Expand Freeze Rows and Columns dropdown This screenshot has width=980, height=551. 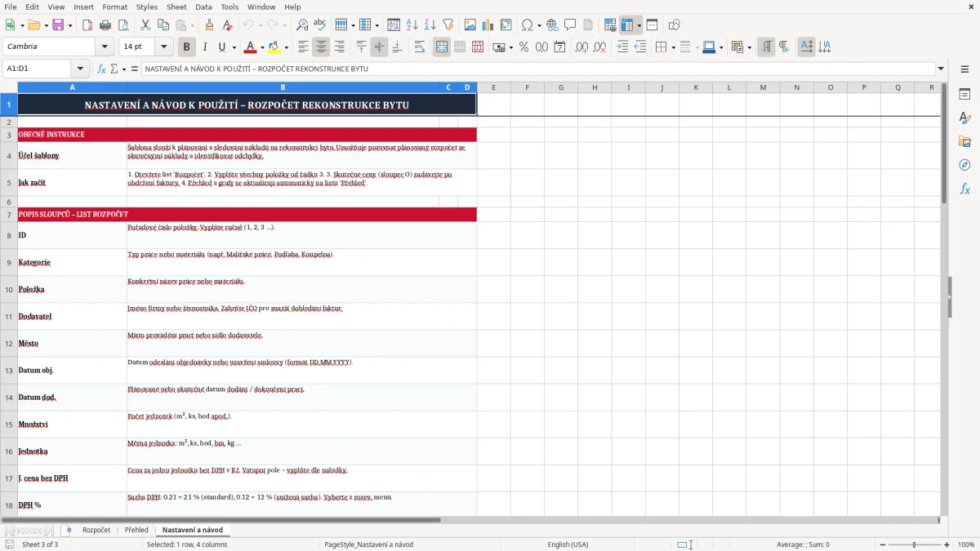pyautogui.click(x=639, y=25)
